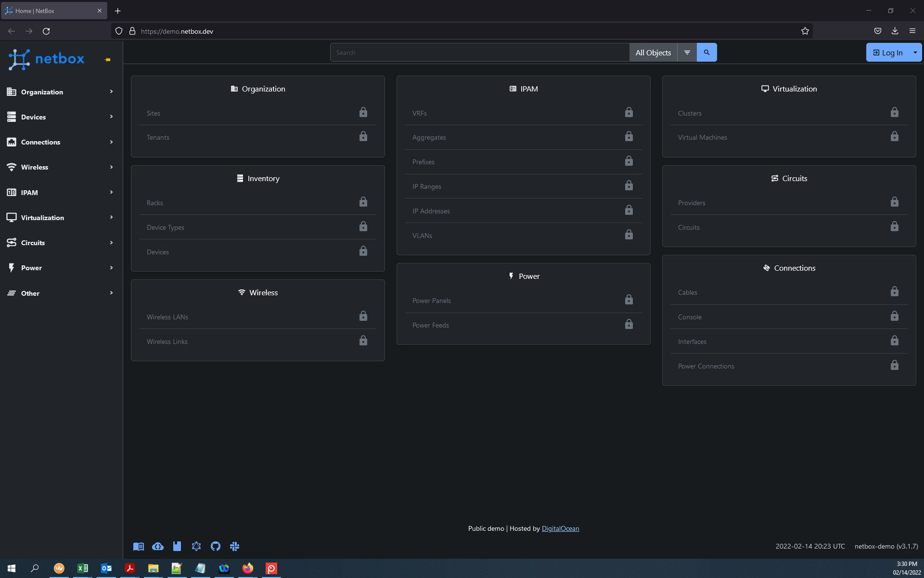
Task: Open the GraphQL API icon
Action: point(196,546)
